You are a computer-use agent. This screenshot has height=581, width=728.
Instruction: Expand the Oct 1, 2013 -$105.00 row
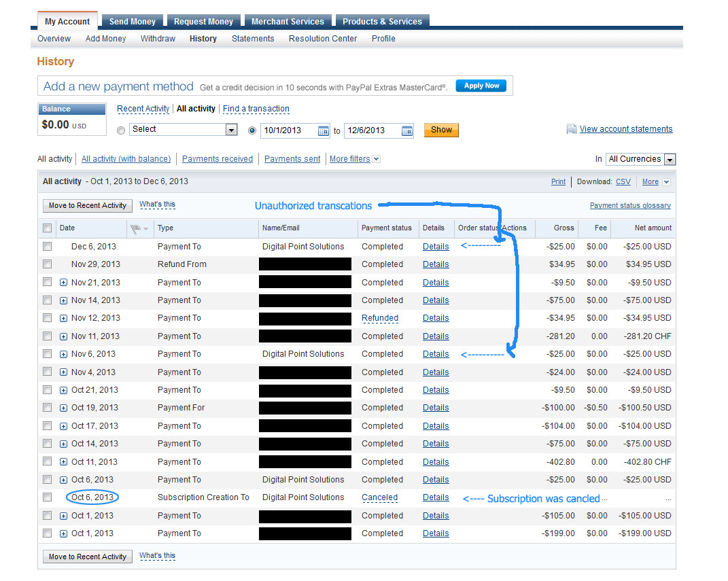(64, 516)
